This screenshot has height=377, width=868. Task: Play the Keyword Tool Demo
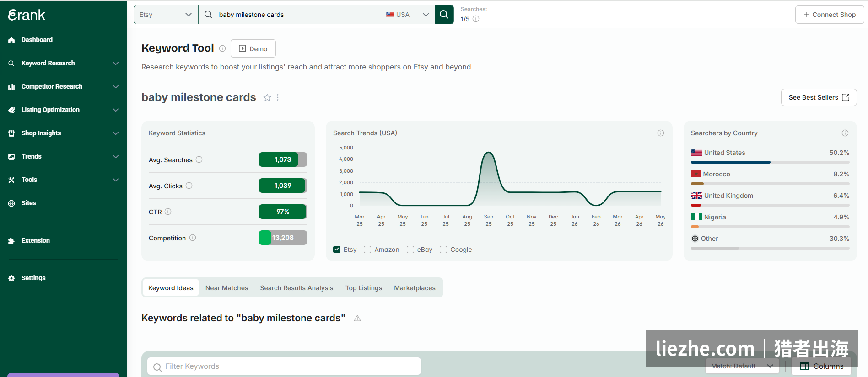[253, 48]
